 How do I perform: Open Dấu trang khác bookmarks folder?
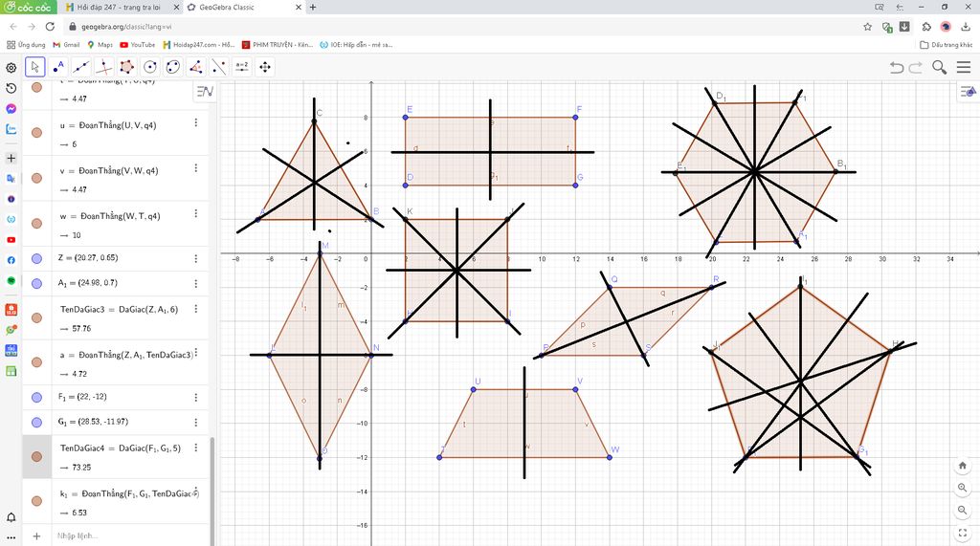click(x=947, y=45)
